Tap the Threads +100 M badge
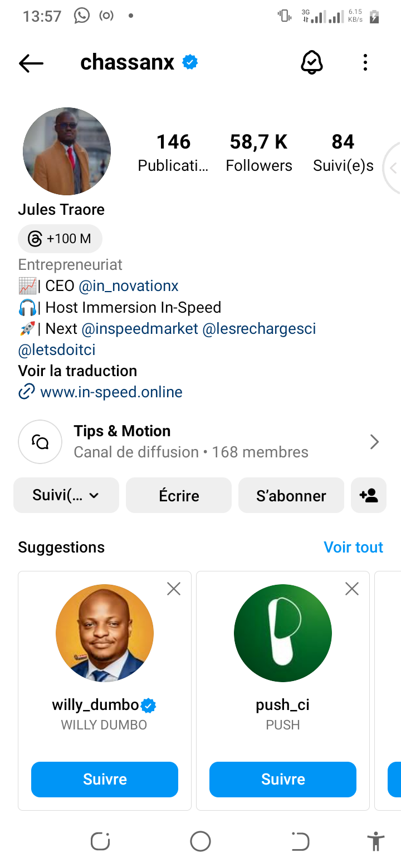The width and height of the screenshot is (401, 868). 60,239
